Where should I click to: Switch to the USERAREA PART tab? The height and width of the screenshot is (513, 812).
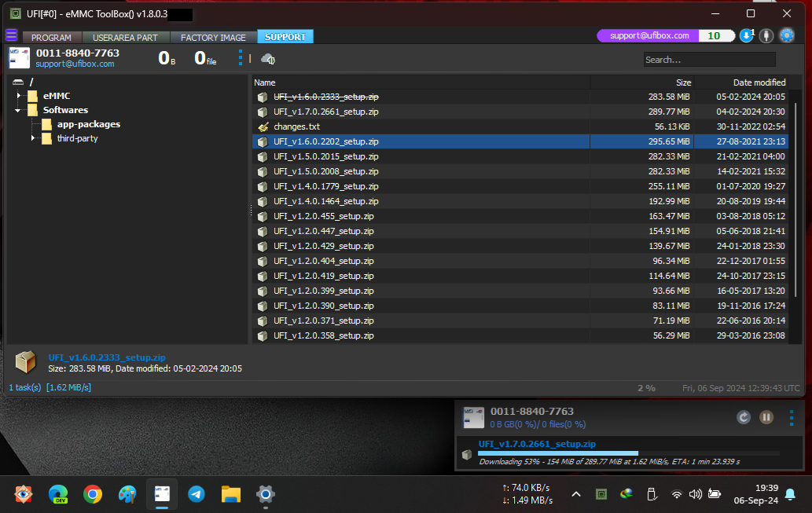point(125,37)
